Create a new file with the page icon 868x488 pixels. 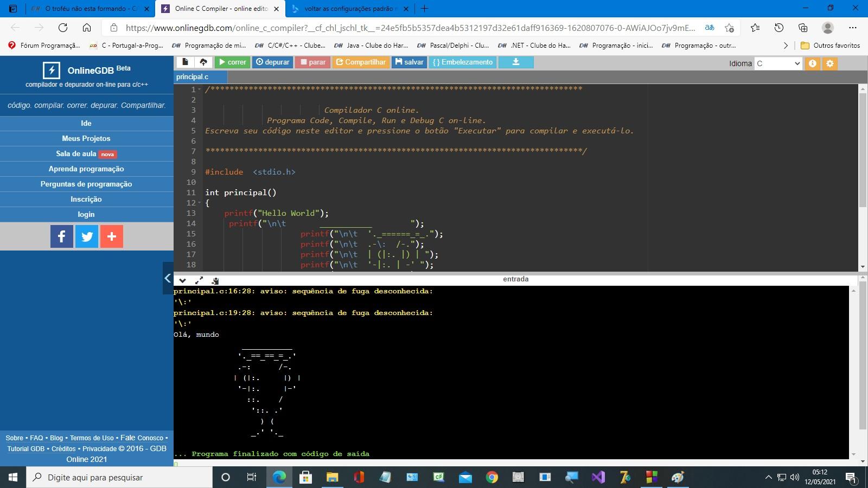(185, 62)
